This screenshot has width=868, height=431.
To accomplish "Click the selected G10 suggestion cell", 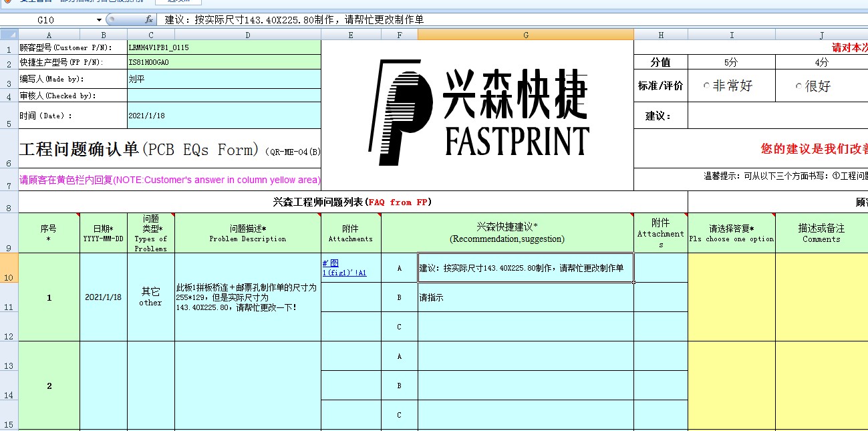I will coord(526,268).
